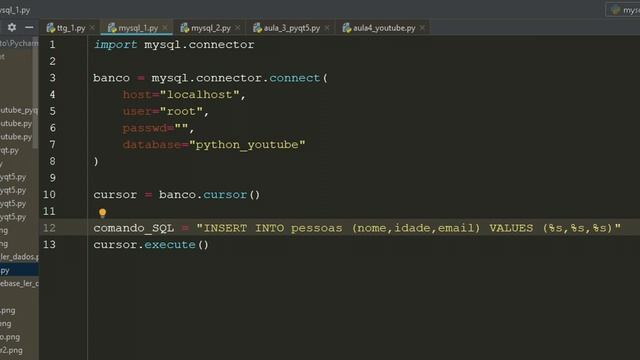Click line number 13 in gutter
The image size is (640, 360).
tap(49, 244)
